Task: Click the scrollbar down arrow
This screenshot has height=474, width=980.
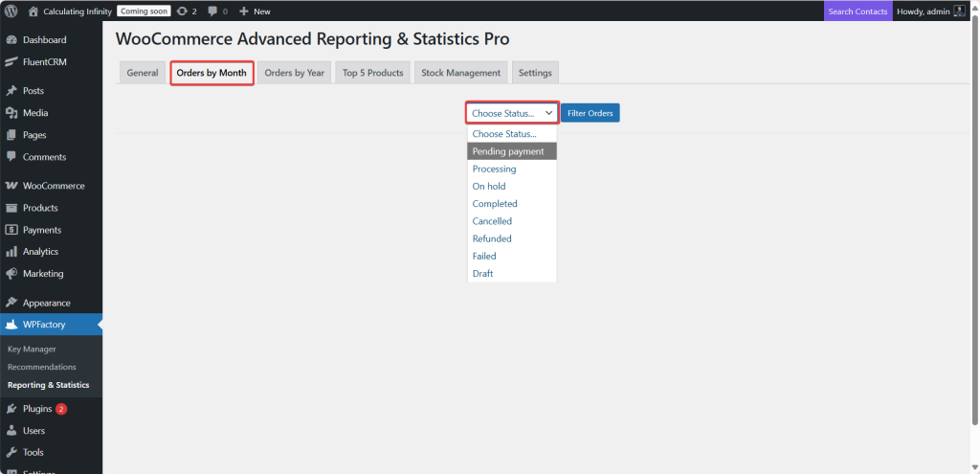Action: [975, 467]
